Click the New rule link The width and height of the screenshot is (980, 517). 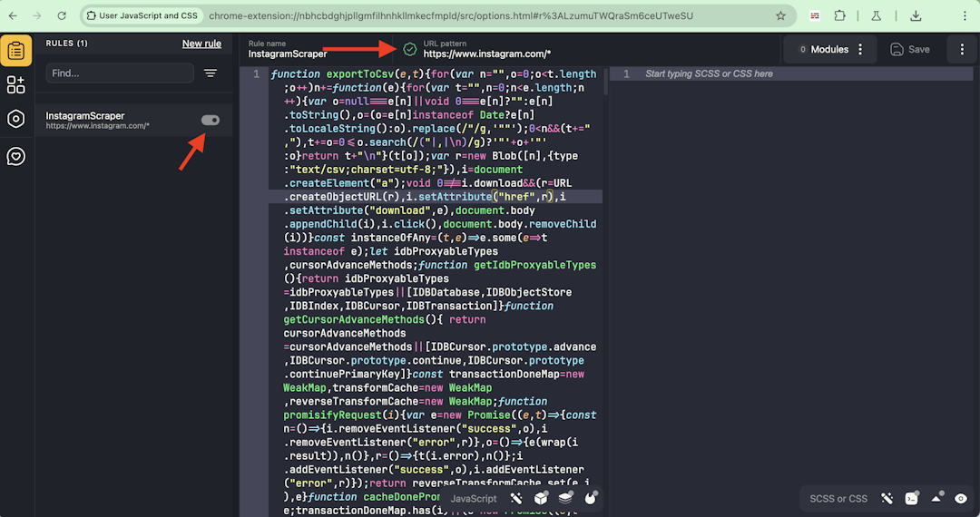click(x=201, y=44)
